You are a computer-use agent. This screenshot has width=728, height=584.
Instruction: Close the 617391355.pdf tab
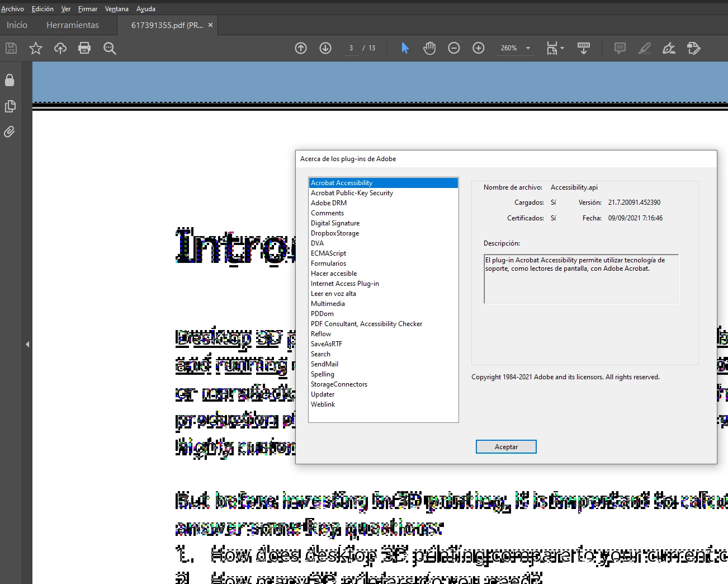pyautogui.click(x=210, y=25)
